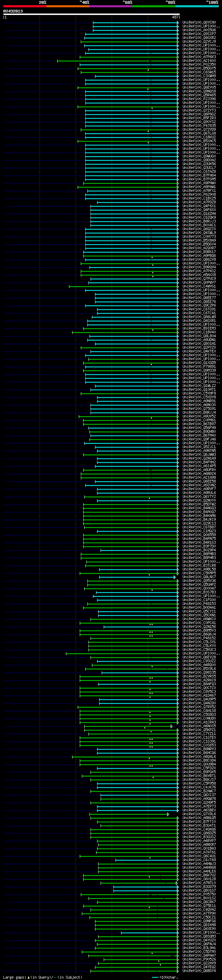
Task: Click the orange ~40% identity legend segment
Action: (68, 6)
